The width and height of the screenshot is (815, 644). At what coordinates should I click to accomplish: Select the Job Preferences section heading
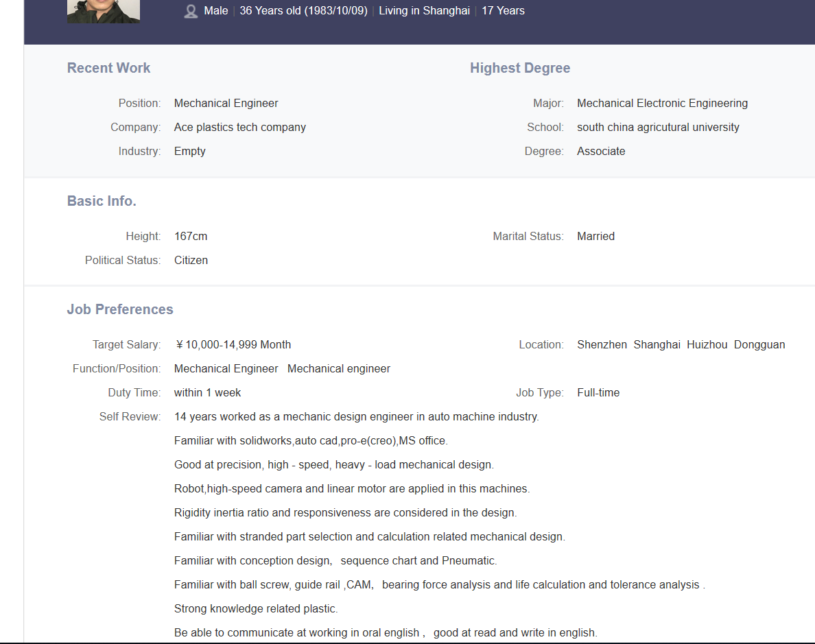coord(120,309)
